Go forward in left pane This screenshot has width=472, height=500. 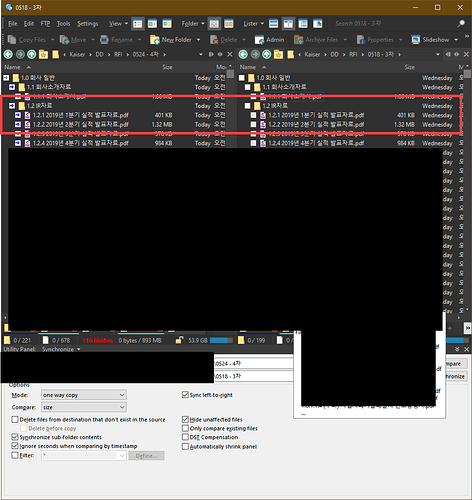tap(20, 54)
